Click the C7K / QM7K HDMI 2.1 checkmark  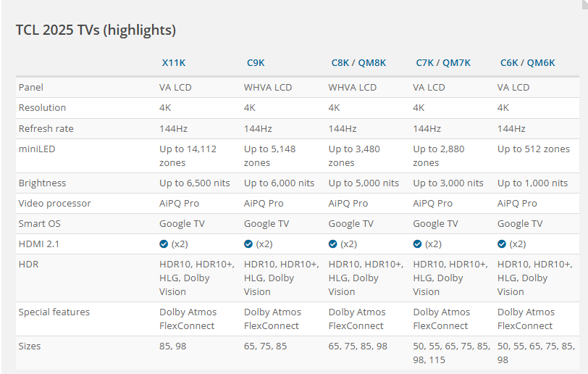(x=418, y=244)
